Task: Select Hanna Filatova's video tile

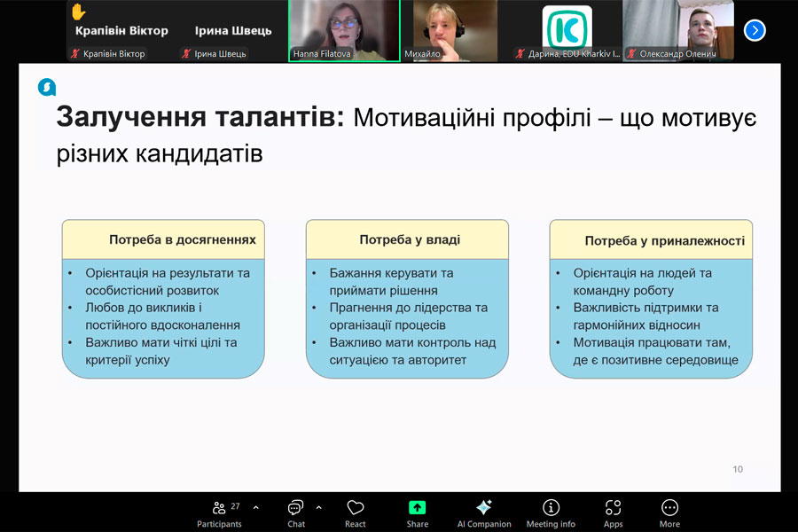Action: [344, 30]
